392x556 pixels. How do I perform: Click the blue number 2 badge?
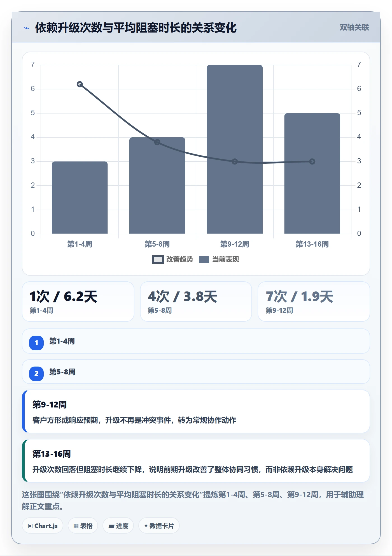tap(36, 374)
